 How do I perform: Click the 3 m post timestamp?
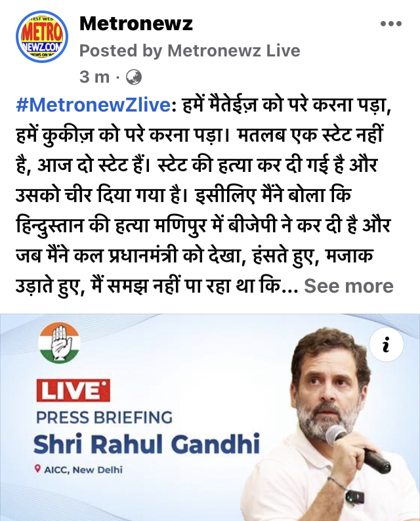click(x=94, y=77)
